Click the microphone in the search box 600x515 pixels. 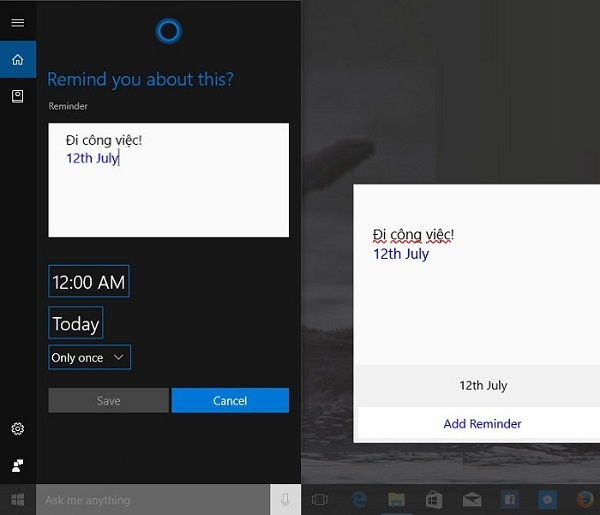286,500
